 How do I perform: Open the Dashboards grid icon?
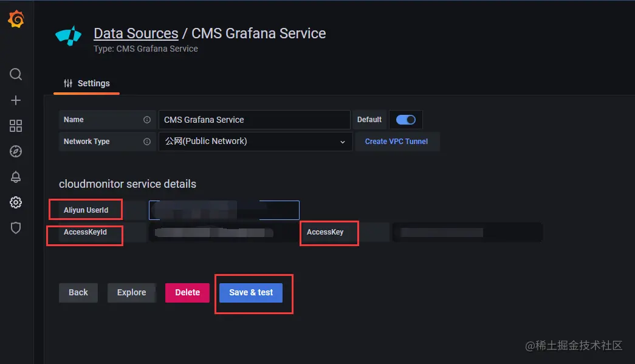click(16, 126)
